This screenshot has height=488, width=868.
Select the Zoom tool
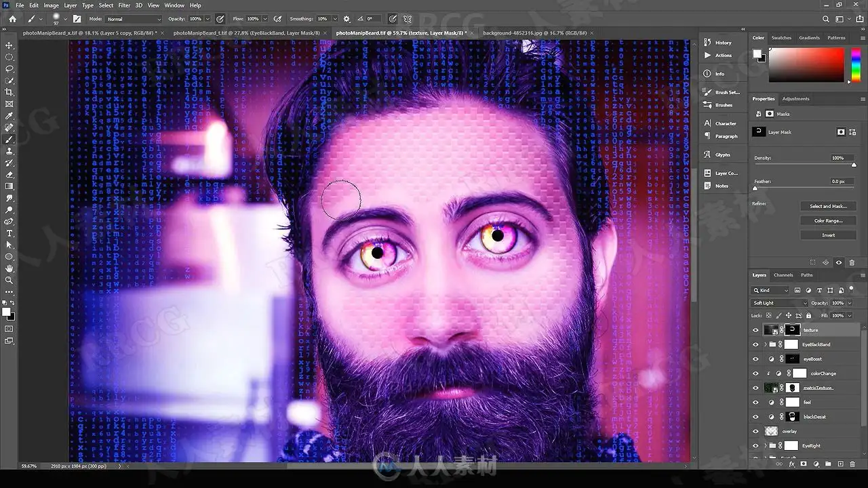pyautogui.click(x=9, y=280)
